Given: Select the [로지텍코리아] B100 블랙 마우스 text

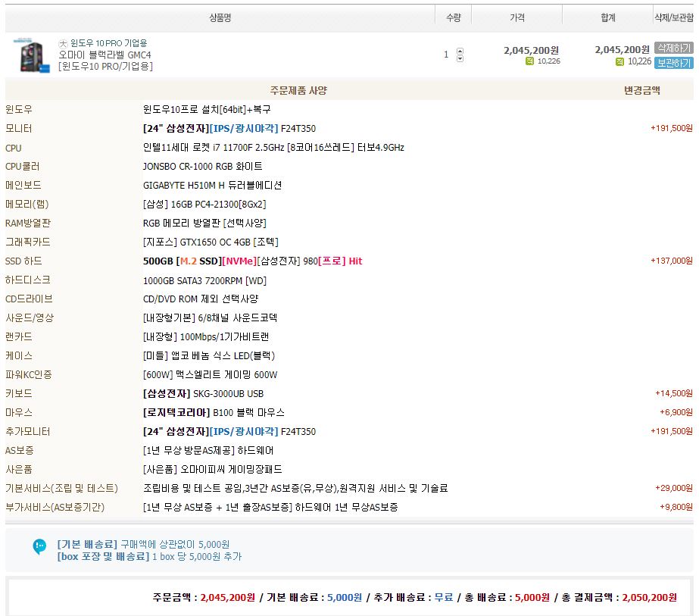Looking at the screenshot, I should (x=214, y=413).
